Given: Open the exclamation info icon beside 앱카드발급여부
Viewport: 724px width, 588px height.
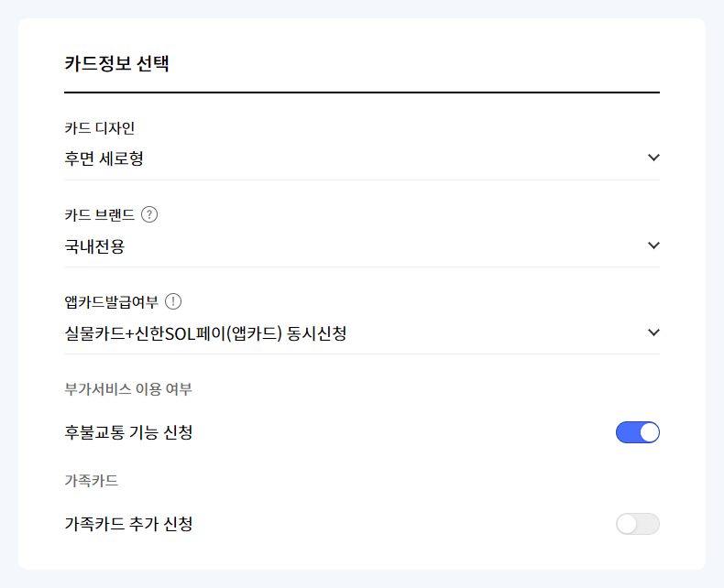Looking at the screenshot, I should [173, 302].
